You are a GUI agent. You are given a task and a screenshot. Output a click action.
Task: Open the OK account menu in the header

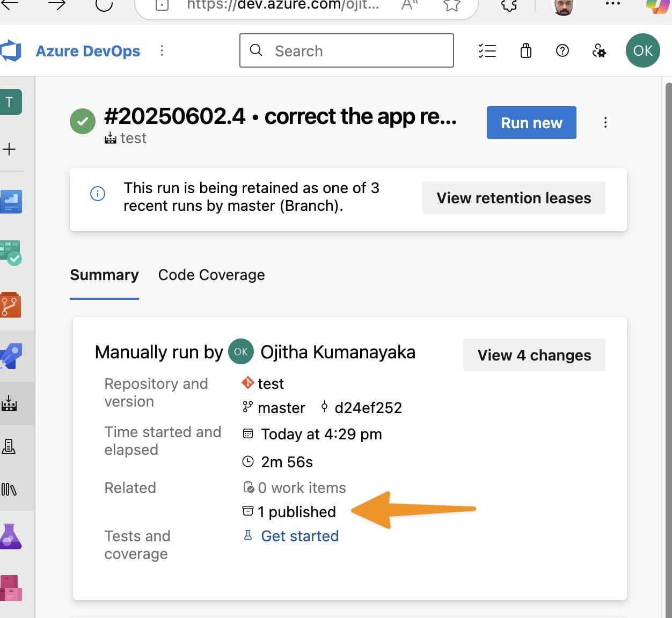click(643, 50)
